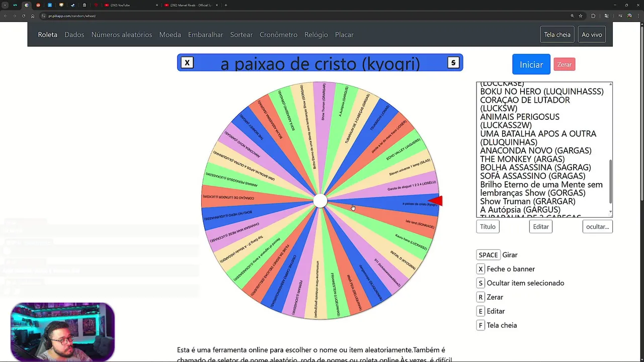The height and width of the screenshot is (362, 644).
Task: Open Embaralhar page
Action: (206, 35)
